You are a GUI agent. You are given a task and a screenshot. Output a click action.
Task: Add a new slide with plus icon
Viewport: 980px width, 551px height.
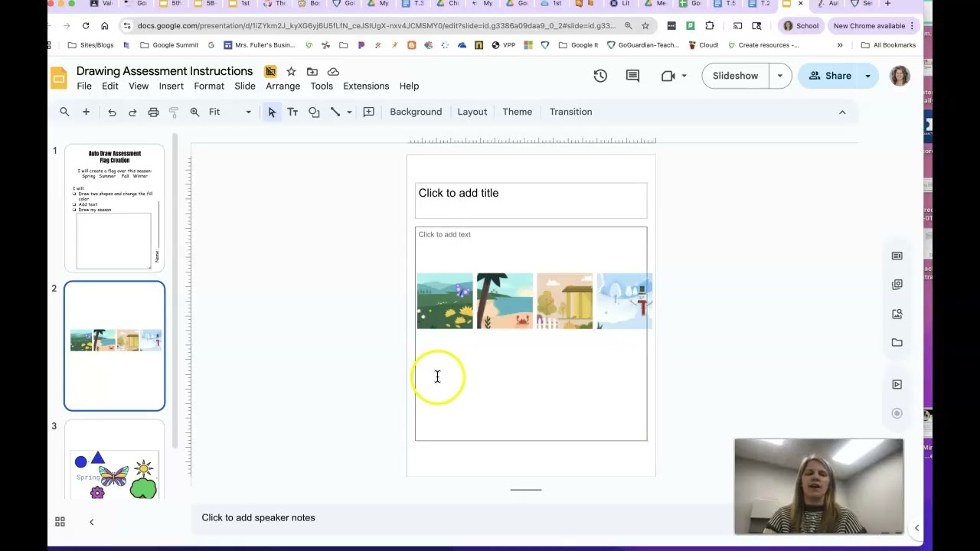point(86,112)
